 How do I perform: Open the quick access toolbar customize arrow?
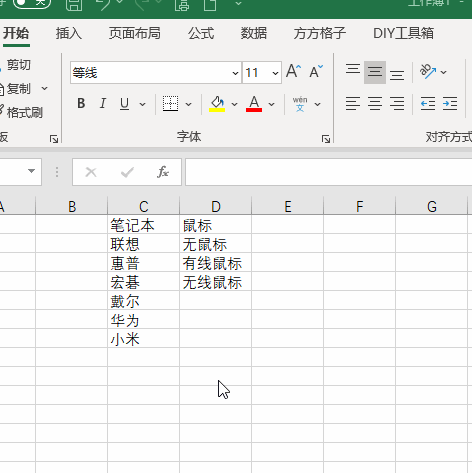tap(238, 4)
